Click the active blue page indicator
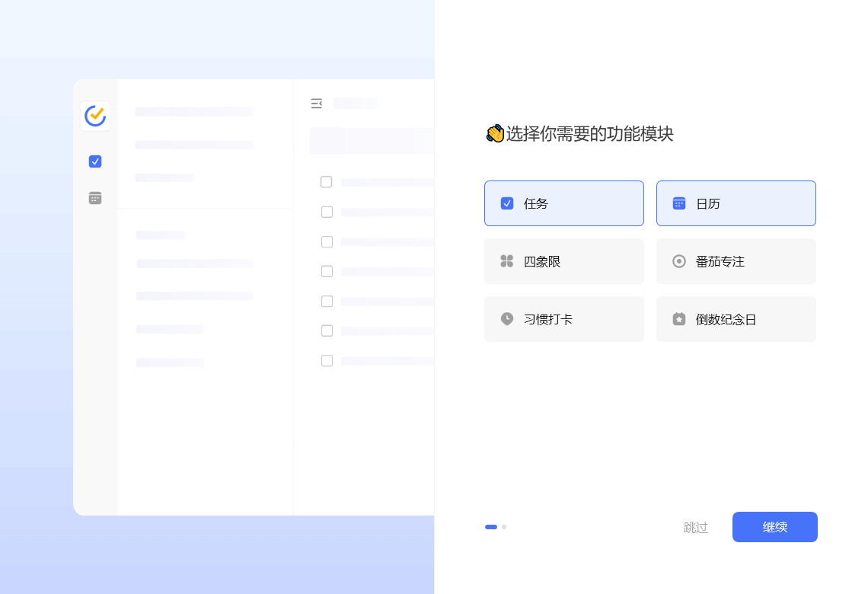The height and width of the screenshot is (594, 868). click(x=491, y=527)
